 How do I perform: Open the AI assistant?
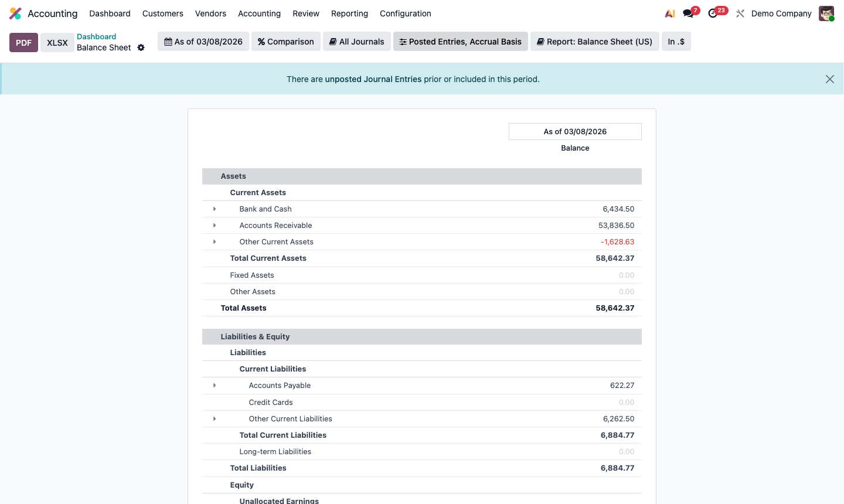670,13
